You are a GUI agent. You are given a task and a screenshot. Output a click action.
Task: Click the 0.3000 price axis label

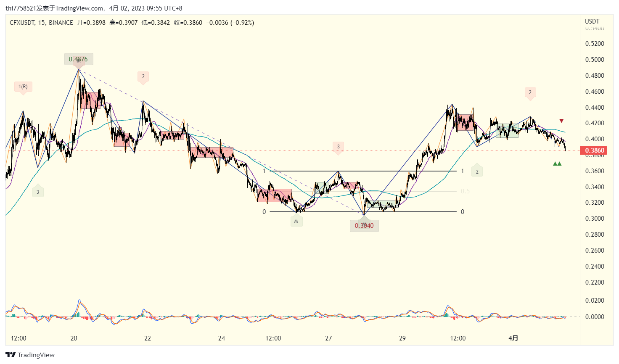(595, 219)
